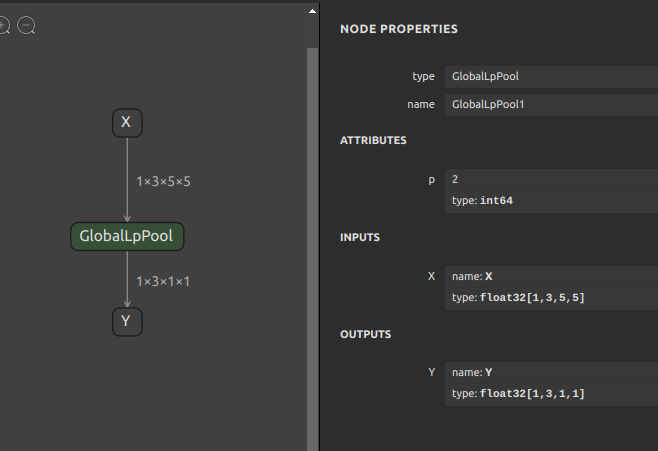Screen dimensions: 658x451
Task: Click the OUTPUTS section heading
Action: [366, 334]
